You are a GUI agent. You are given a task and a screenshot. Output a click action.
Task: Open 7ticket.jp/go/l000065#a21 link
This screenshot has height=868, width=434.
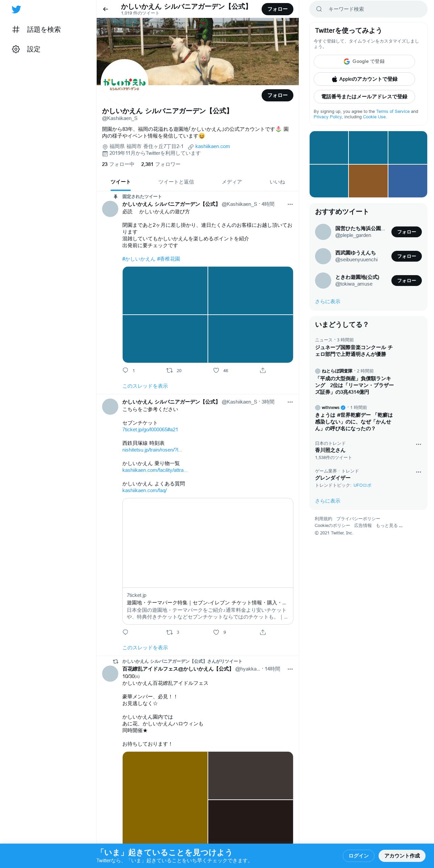(150, 430)
